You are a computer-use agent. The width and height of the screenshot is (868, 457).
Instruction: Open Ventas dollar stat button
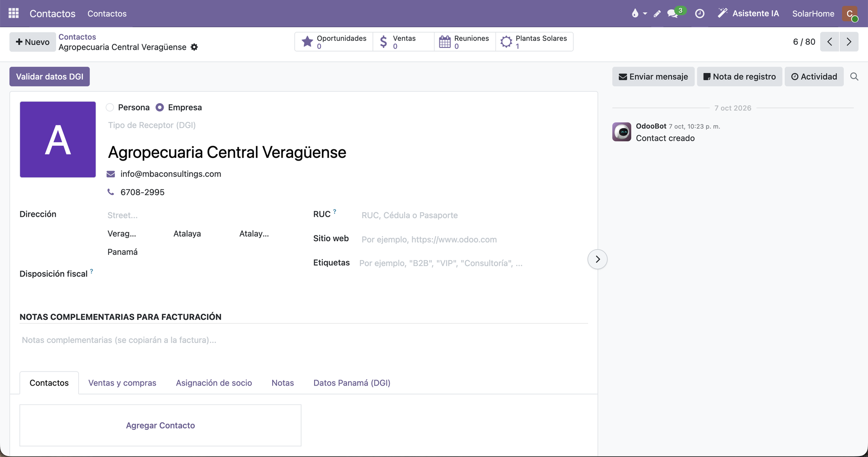[403, 42]
